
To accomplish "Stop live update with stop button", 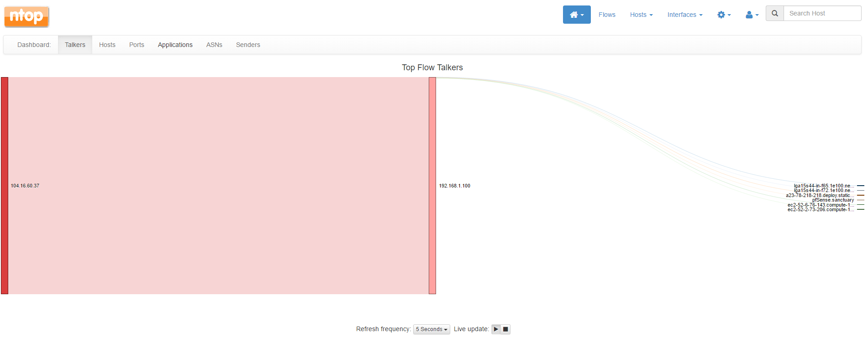I will [505, 329].
